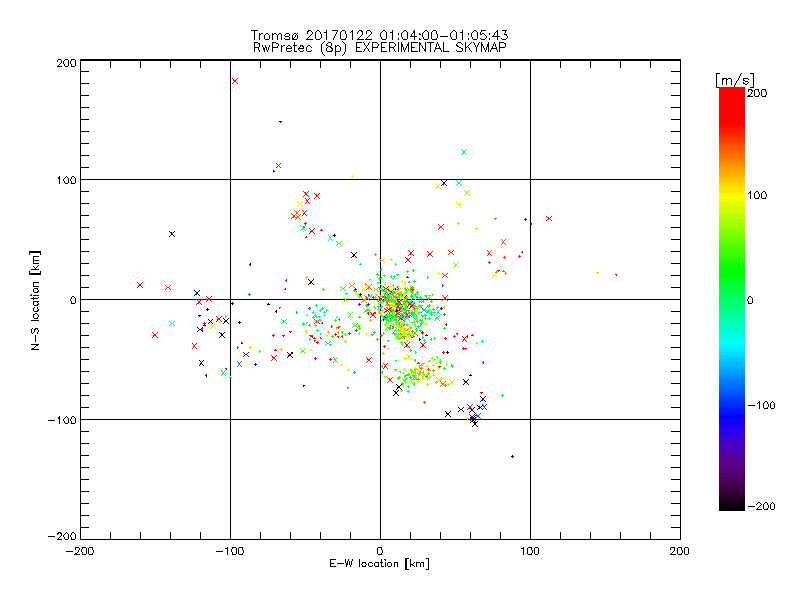Click the plot title "Tromsø 20170122 01:04:00-01:05:43"
Image resolution: width=800 pixels, height=600 pixels.
click(379, 35)
